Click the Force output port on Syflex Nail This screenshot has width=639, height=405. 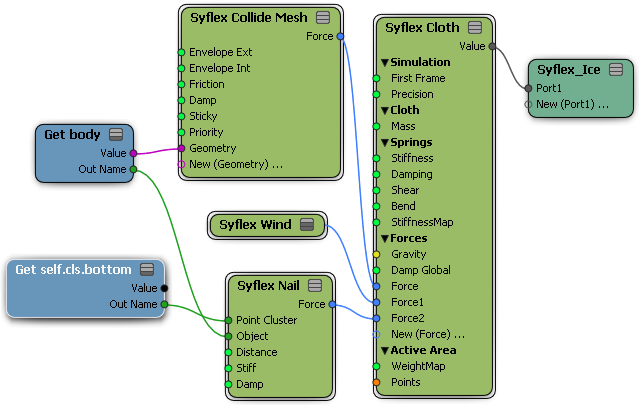click(x=332, y=304)
